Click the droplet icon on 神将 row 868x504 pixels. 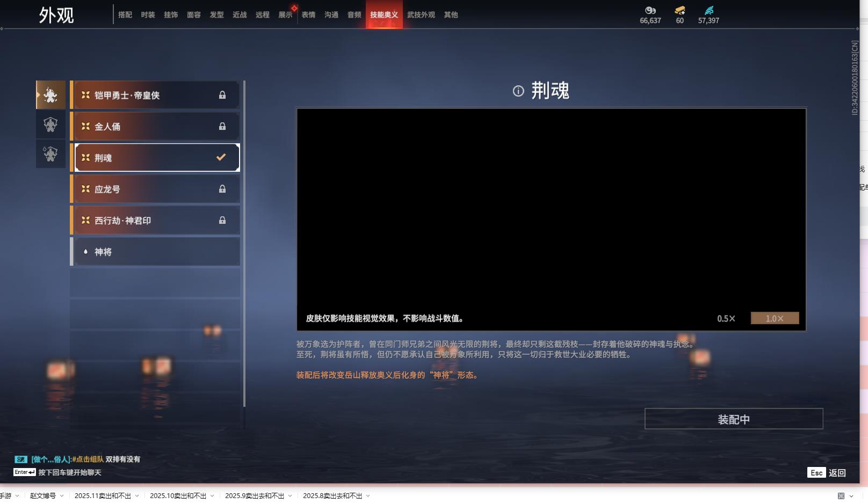(85, 252)
